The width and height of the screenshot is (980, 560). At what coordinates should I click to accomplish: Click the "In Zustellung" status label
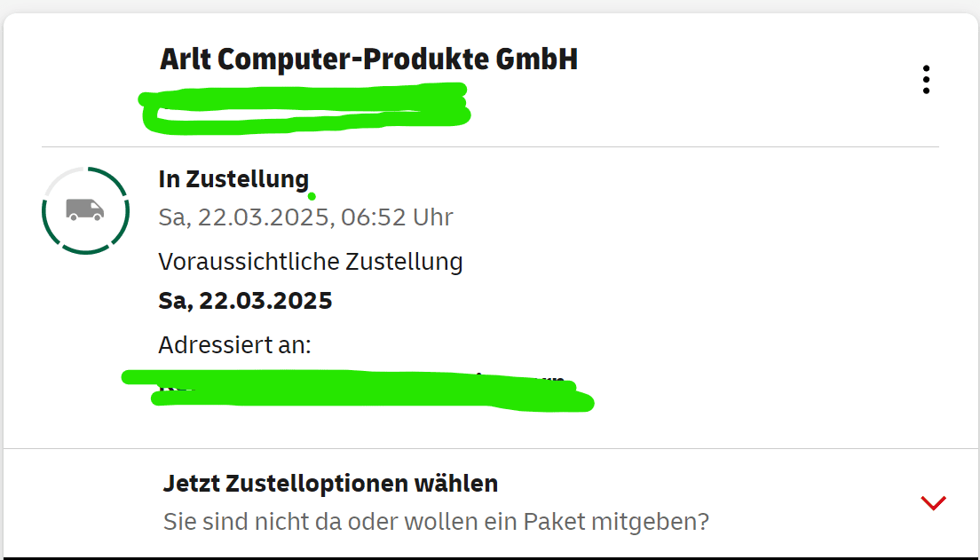tap(233, 179)
